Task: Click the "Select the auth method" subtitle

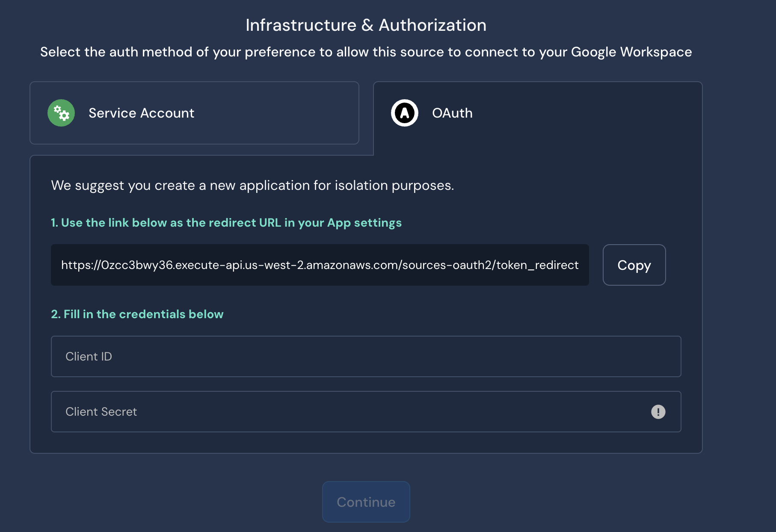Action: coord(366,52)
